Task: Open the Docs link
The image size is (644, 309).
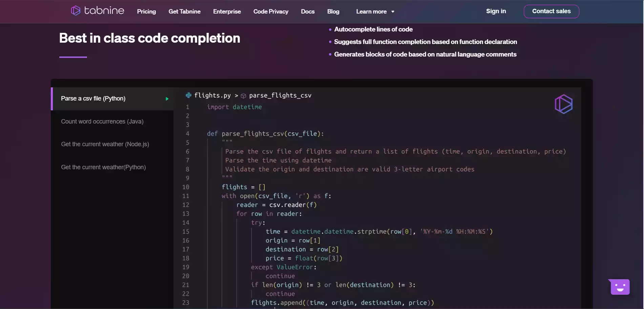Action: click(308, 12)
